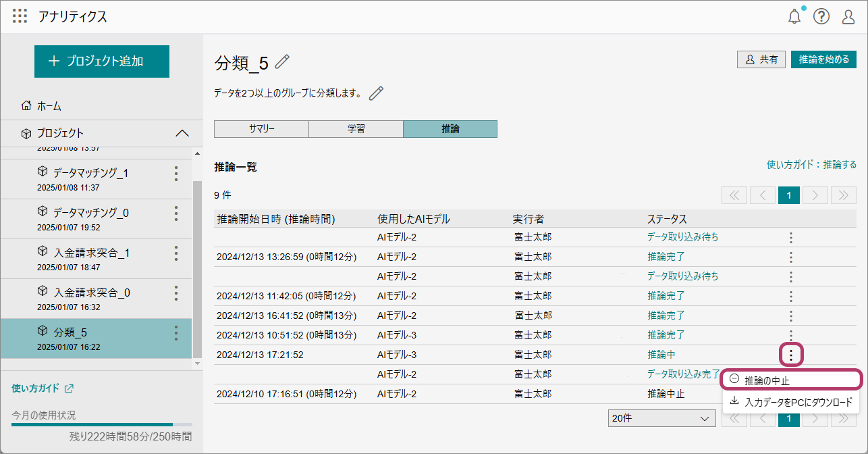Screen dimensions: 868x454
Task: Click the 推論中 status link
Action: click(x=661, y=355)
